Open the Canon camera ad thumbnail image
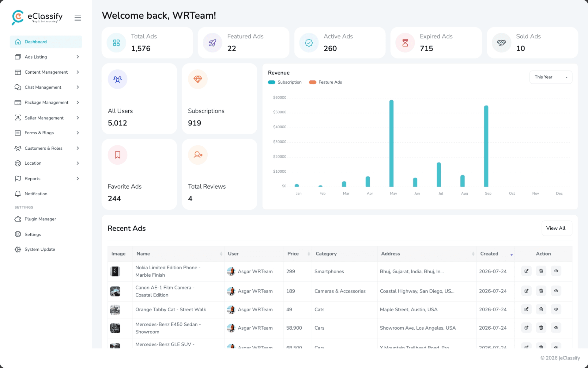Screen dimensions: 588x368 coord(115,291)
